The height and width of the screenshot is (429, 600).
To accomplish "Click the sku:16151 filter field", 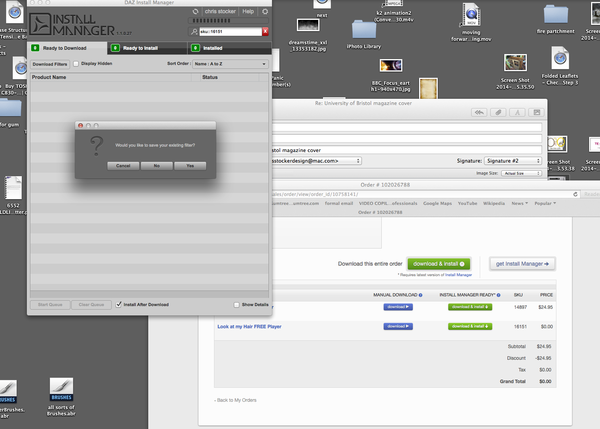I will [x=230, y=31].
